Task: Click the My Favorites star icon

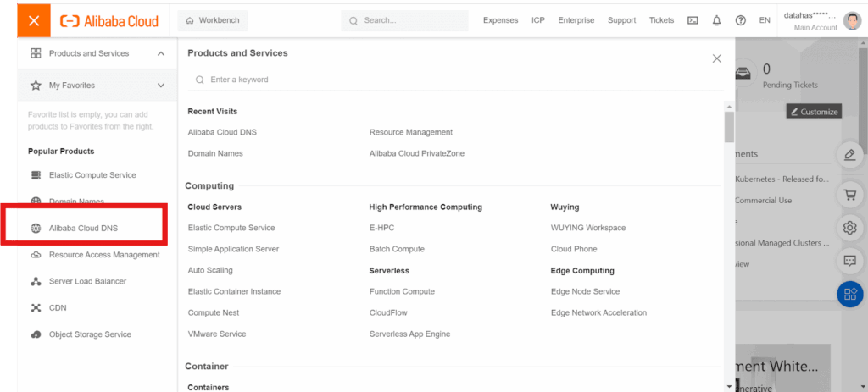Action: pyautogui.click(x=36, y=86)
